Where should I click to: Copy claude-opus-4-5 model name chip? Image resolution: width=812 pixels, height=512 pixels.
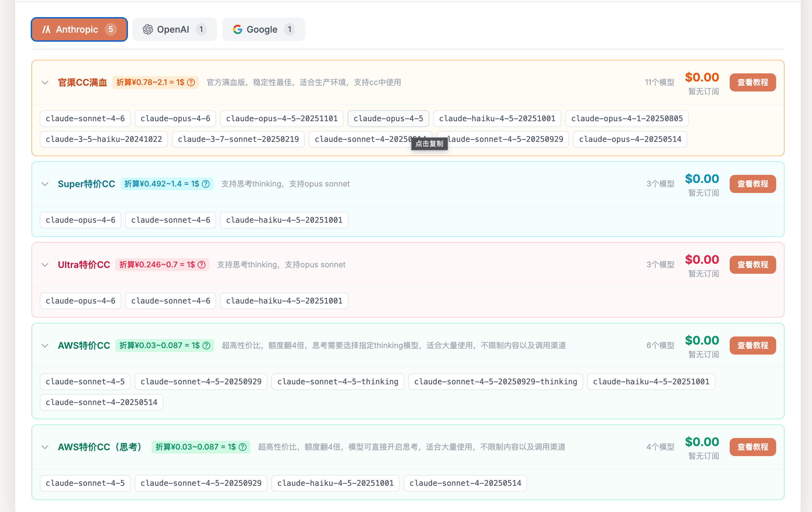tap(388, 119)
